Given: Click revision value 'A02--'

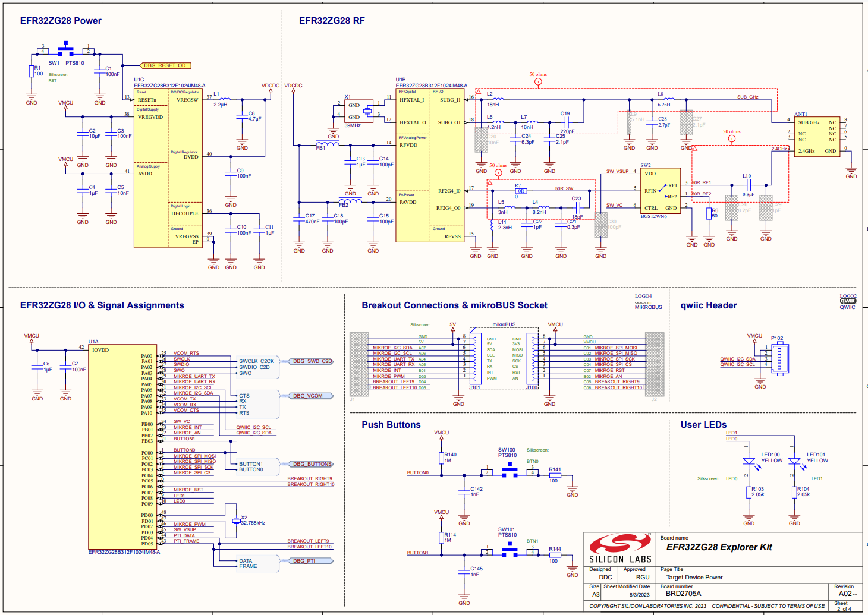Looking at the screenshot, I should pyautogui.click(x=848, y=594).
